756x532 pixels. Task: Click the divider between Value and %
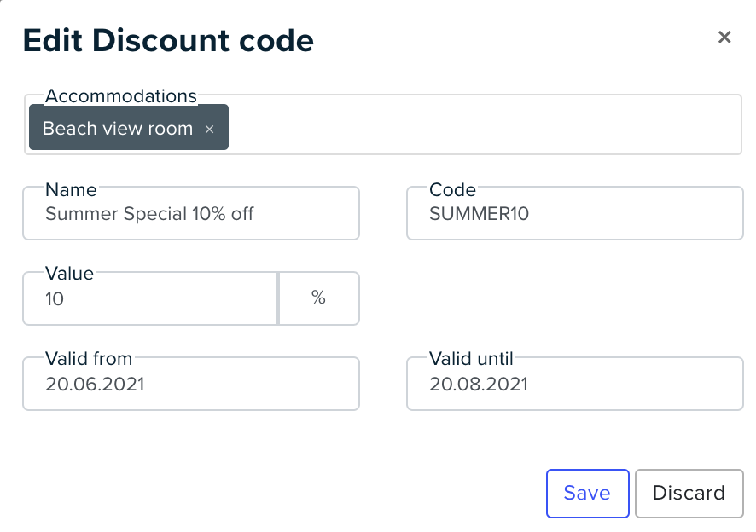278,298
